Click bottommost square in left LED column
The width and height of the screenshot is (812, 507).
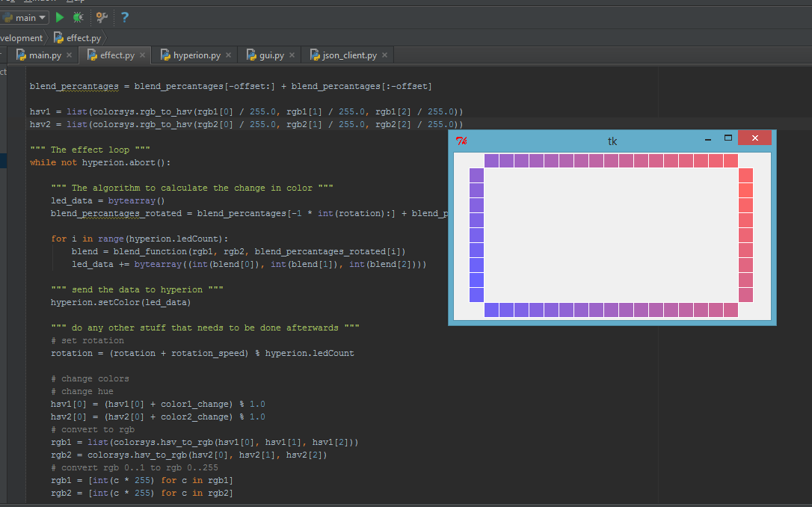pos(476,295)
